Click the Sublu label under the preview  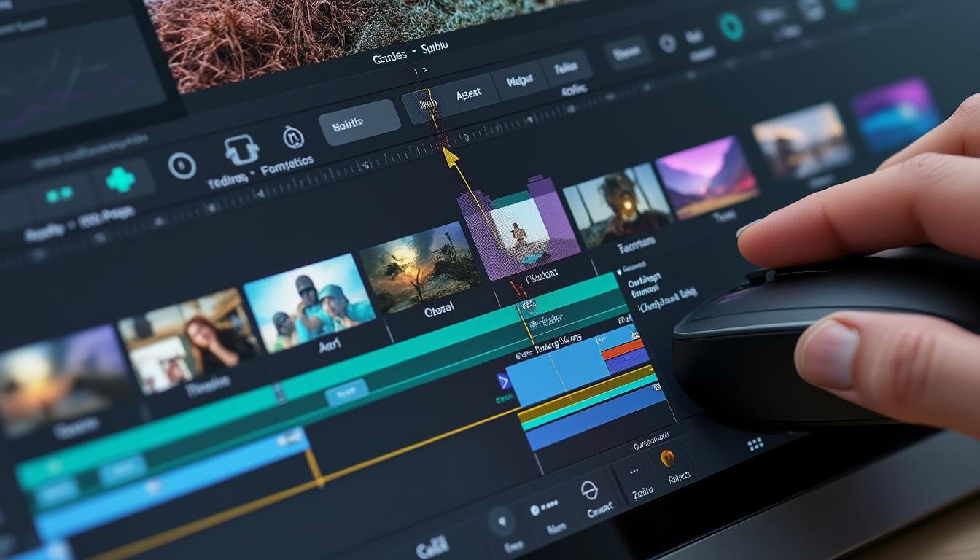[x=435, y=46]
